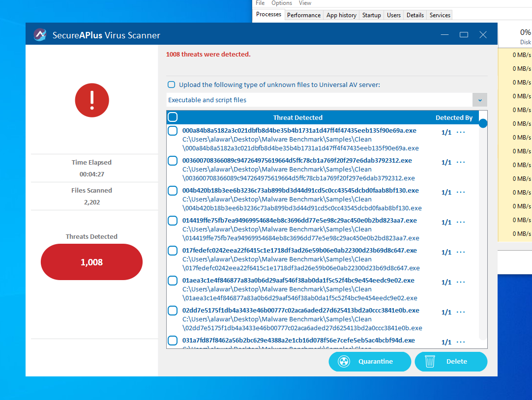Open the 'Executable and script files' combo box
The width and height of the screenshot is (532, 400).
pos(327,100)
